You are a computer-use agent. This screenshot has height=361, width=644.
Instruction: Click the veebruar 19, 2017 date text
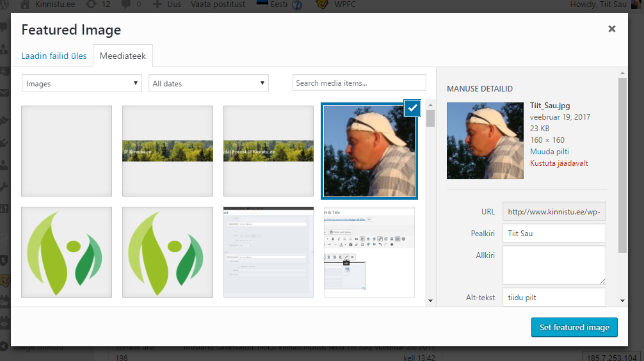(x=559, y=117)
